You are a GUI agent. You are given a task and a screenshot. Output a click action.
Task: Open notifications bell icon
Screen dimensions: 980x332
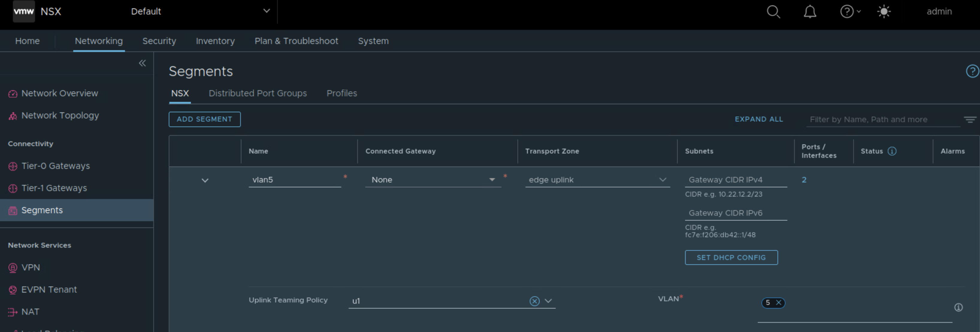tap(810, 11)
